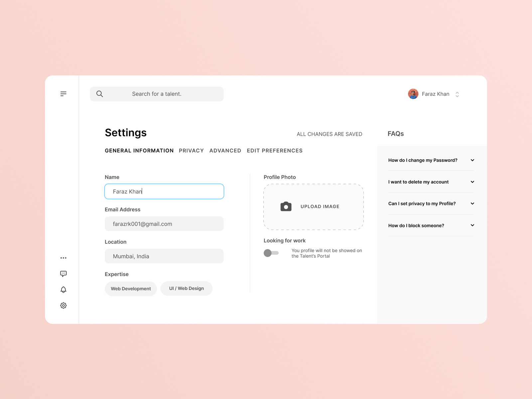Open the Edit Preferences tab
This screenshot has width=532, height=399.
coord(275,150)
